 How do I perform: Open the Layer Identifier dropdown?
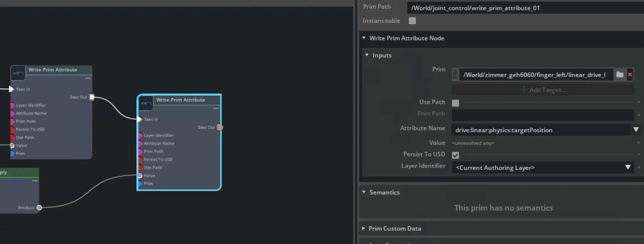coord(628,167)
